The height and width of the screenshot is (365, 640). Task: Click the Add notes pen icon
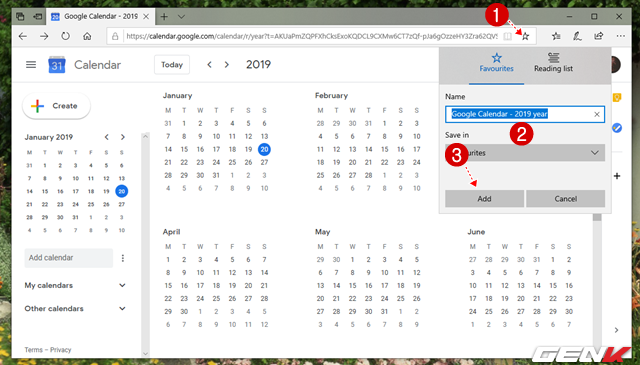click(577, 36)
